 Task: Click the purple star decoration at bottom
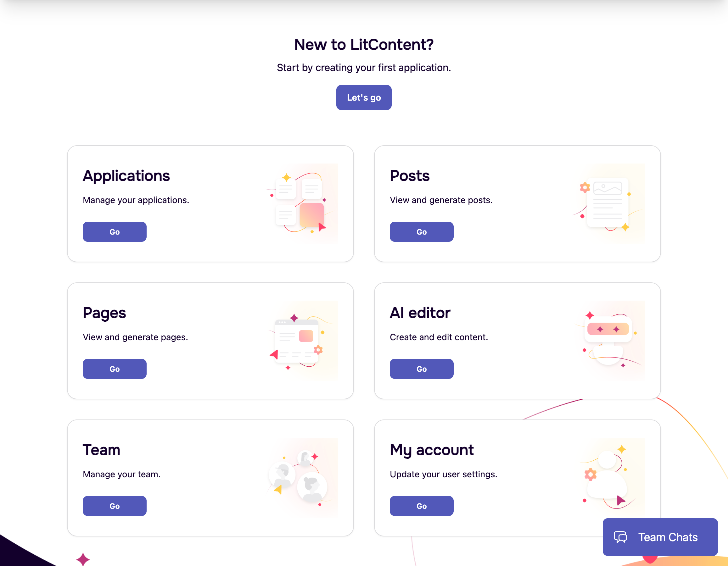coord(83,559)
